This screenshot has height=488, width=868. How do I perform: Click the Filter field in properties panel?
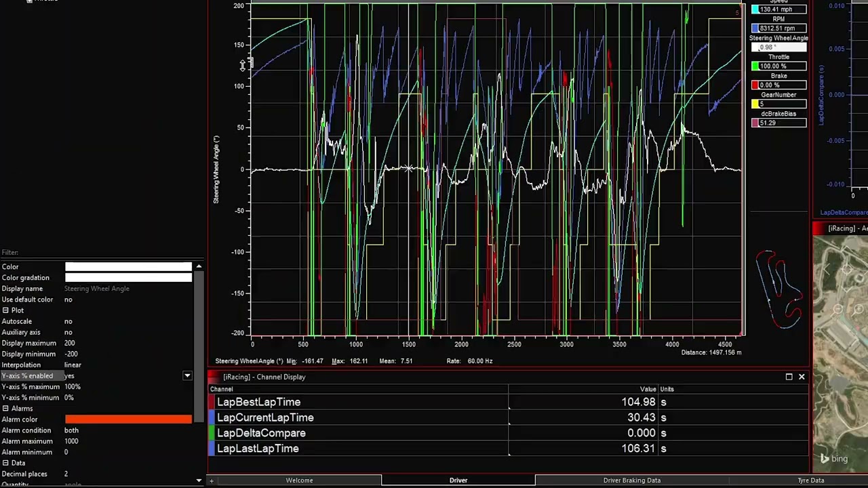point(102,253)
